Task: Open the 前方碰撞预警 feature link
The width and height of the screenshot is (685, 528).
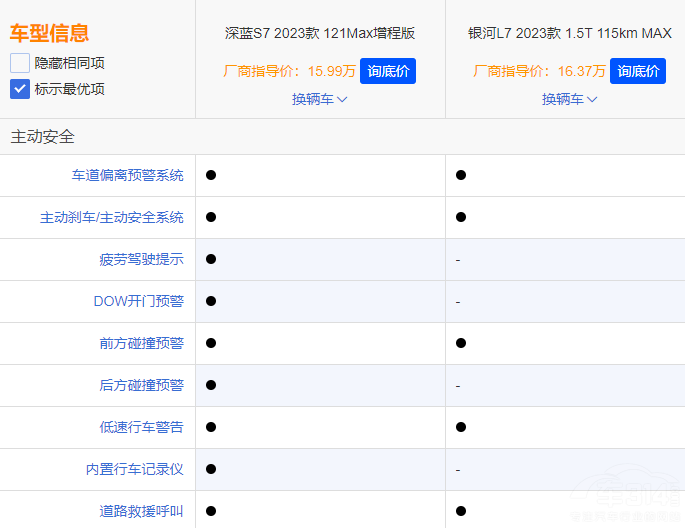Action: [141, 343]
